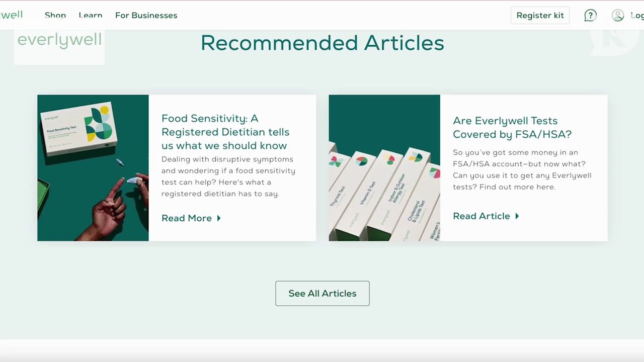Screen dimensions: 644x362
Task: Click the FSA/HSA article description text
Action: 522,169
